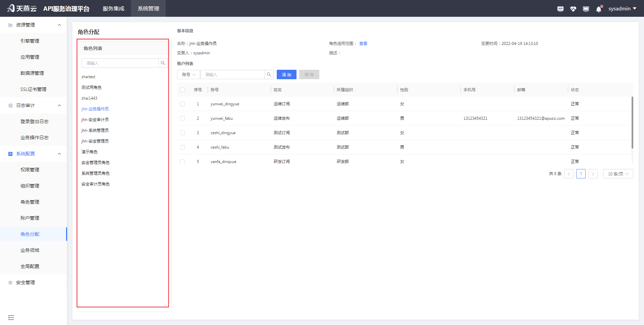Click the account list search magnifier icon
The height and width of the screenshot is (325, 644).
click(x=269, y=74)
